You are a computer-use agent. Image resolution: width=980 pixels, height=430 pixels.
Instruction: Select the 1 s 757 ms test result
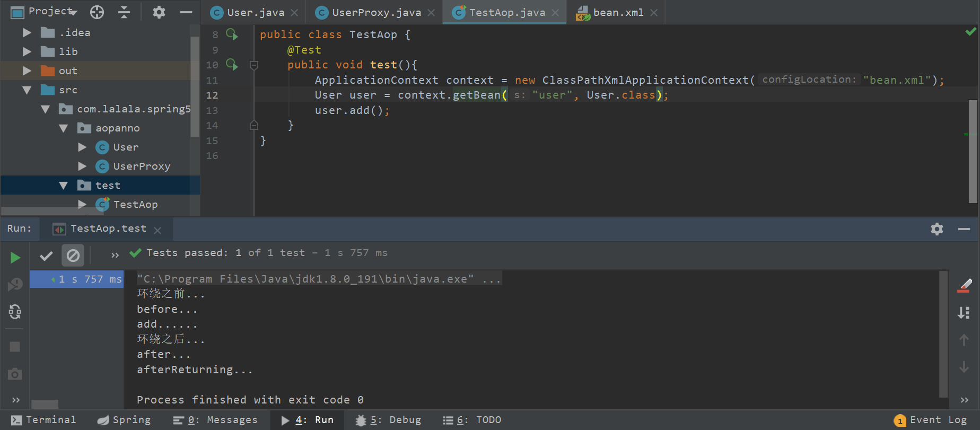[76, 279]
